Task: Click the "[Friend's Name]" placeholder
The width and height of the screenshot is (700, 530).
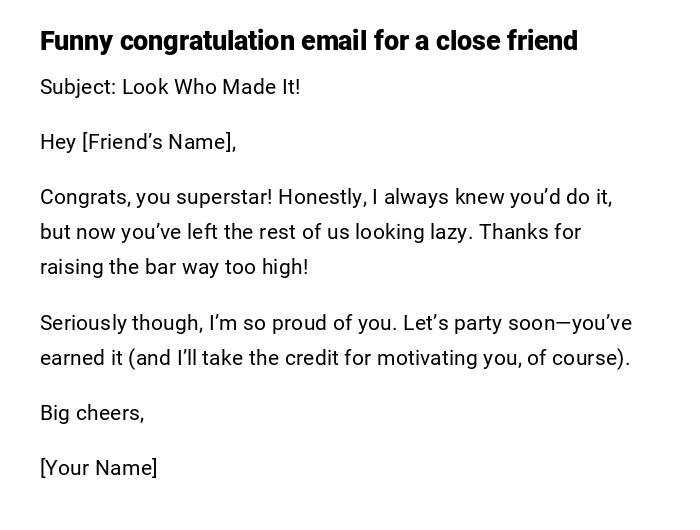Action: (157, 142)
